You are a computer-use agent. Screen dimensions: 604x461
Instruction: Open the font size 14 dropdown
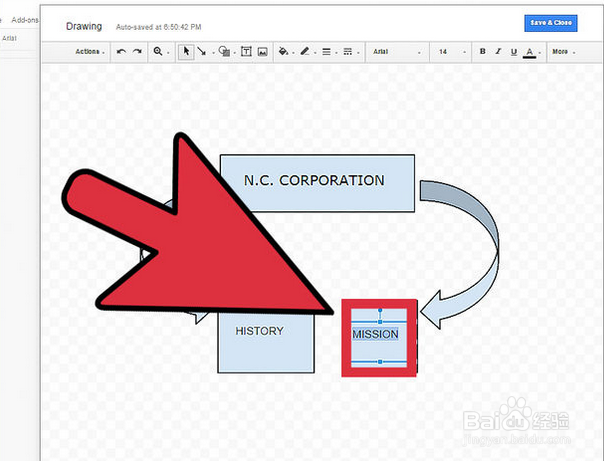pos(452,52)
